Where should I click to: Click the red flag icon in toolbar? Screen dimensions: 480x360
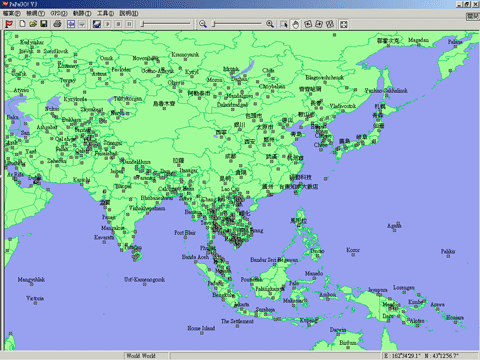[x=9, y=24]
